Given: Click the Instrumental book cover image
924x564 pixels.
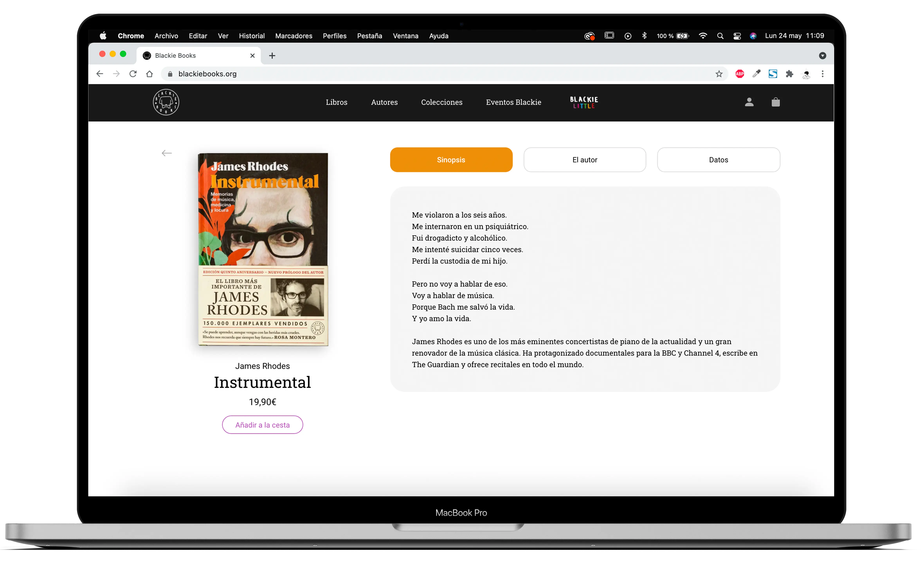Looking at the screenshot, I should point(262,249).
